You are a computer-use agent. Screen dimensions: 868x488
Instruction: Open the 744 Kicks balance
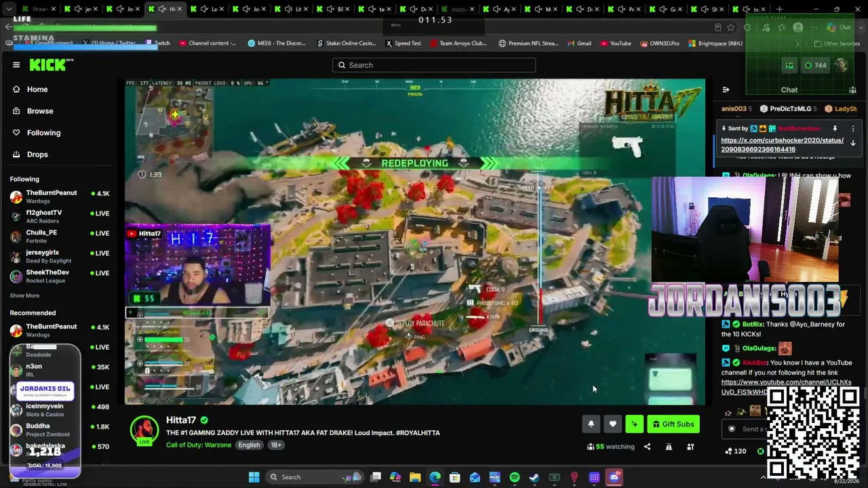point(816,65)
